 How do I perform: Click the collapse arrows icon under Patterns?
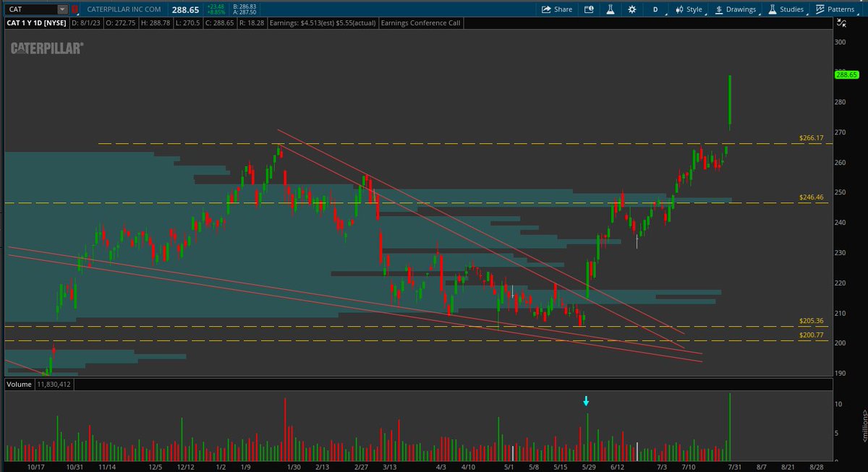841,22
